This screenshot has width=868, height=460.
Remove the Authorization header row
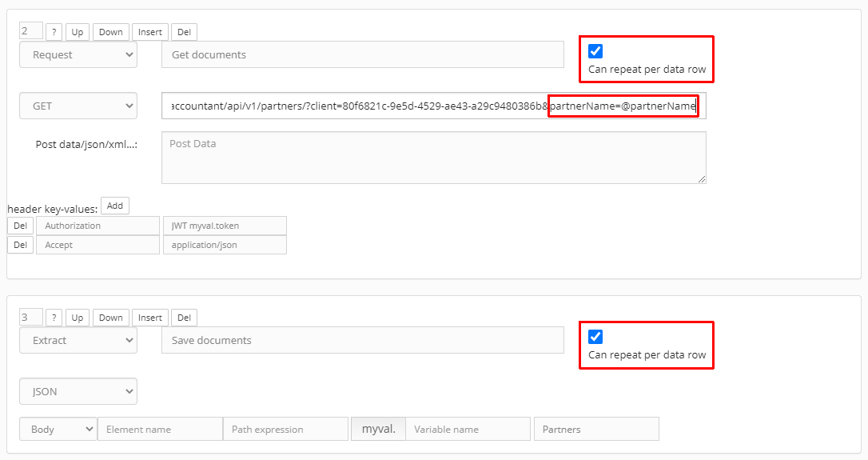[21, 226]
